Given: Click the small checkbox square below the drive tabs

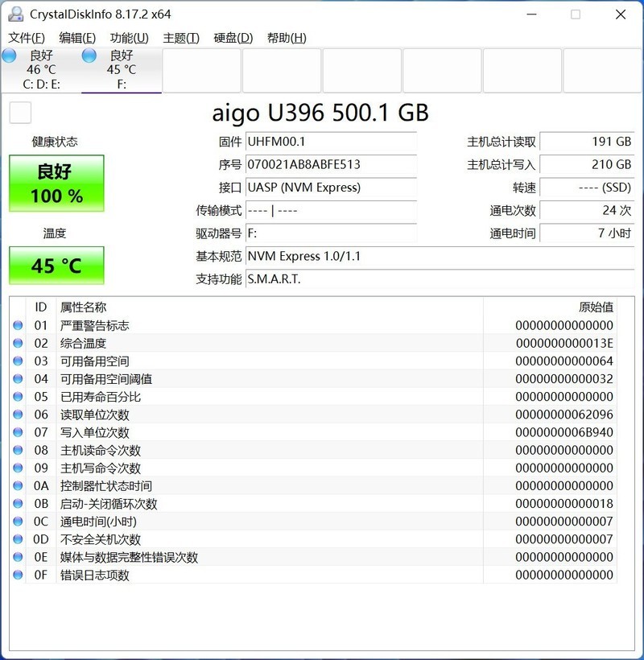Looking at the screenshot, I should pyautogui.click(x=19, y=113).
